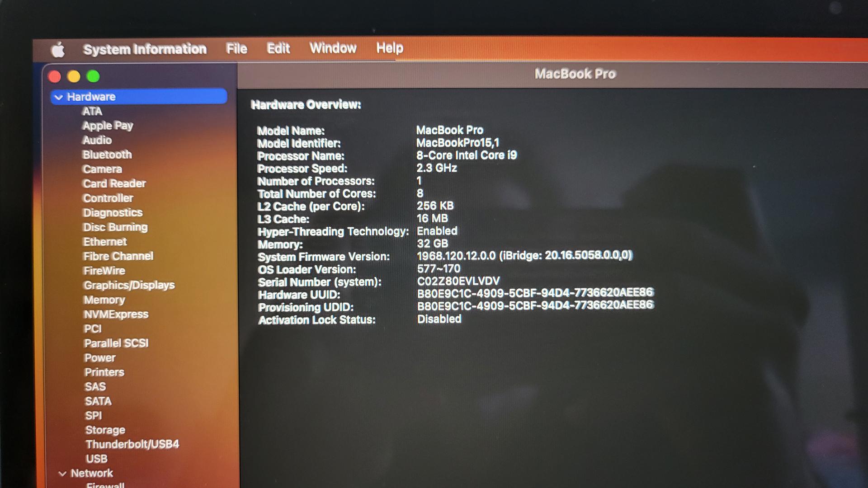Screen dimensions: 868x488
Task: Select ATA in the sidebar
Action: (92, 111)
